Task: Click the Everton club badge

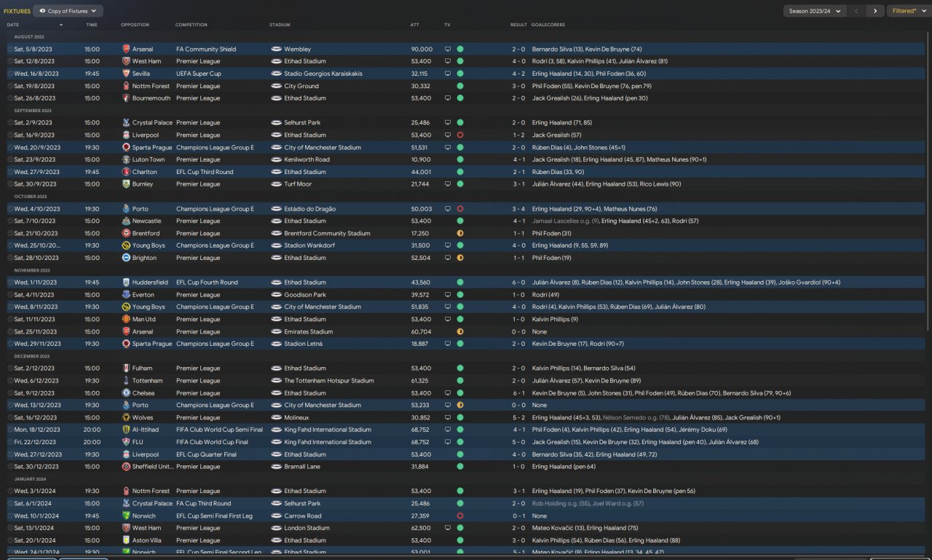Action: (126, 295)
